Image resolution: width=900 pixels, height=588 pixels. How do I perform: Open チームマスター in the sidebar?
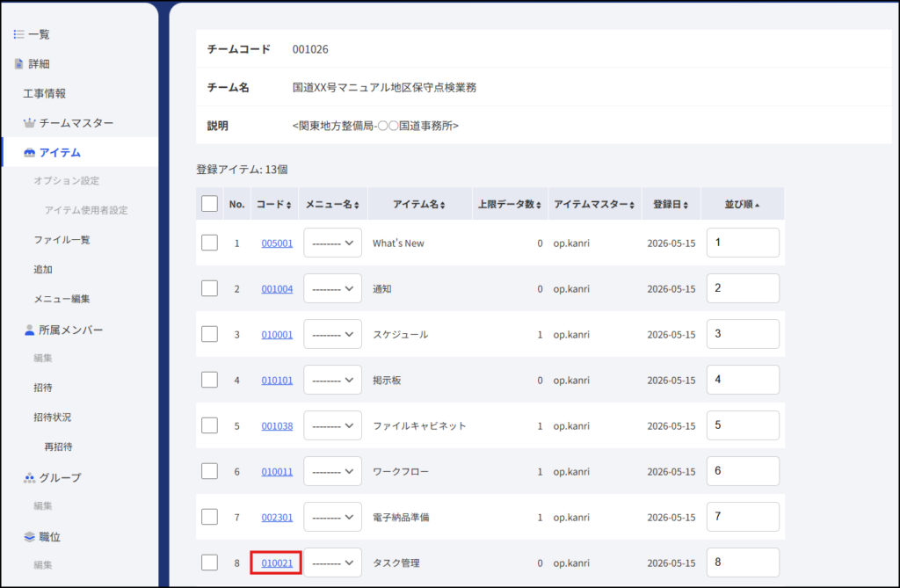76,123
